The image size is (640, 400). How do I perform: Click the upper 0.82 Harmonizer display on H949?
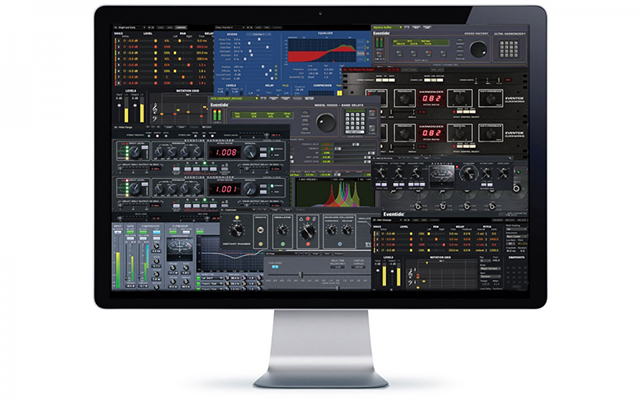click(x=432, y=98)
